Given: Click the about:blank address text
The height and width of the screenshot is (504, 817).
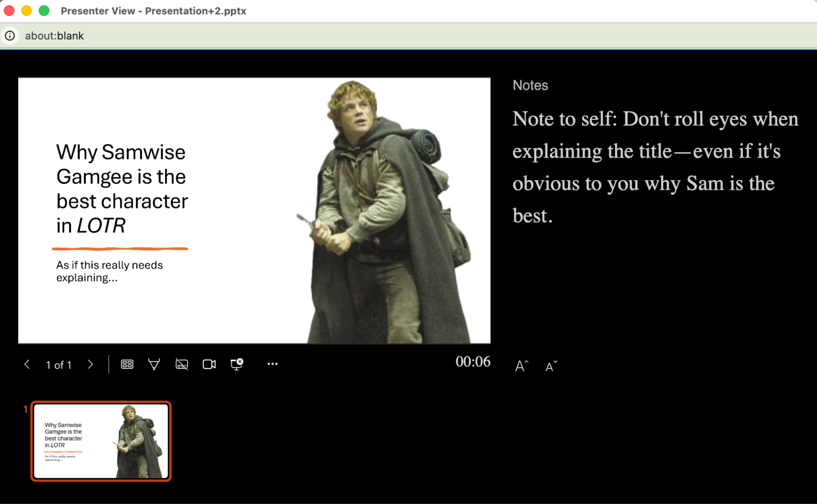Looking at the screenshot, I should coord(54,36).
